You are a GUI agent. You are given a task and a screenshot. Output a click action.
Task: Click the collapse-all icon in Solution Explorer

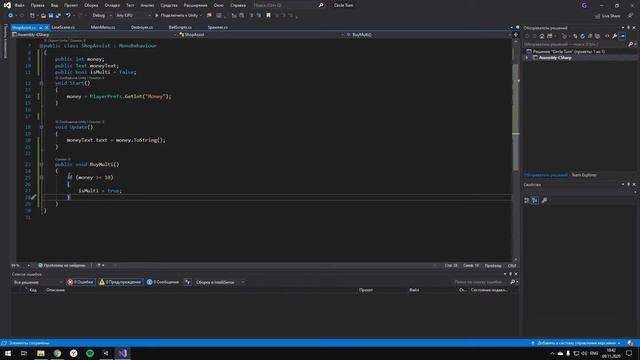[590, 36]
